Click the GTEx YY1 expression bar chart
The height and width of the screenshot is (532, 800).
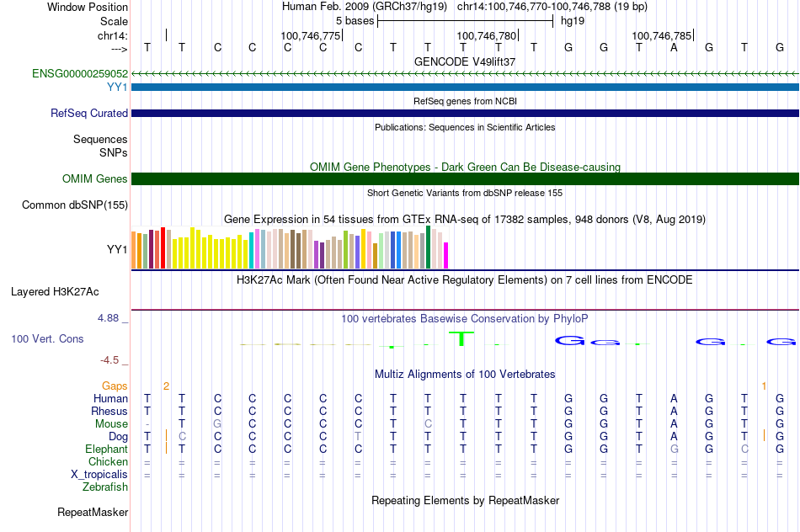tap(290, 247)
